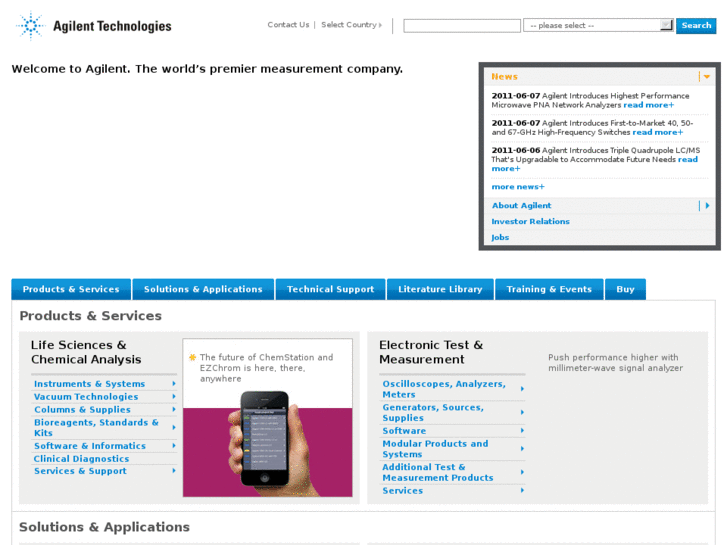Viewport: 727px width, 545px height.
Task: Switch to Solutions & Applications tab
Action: 203,289
